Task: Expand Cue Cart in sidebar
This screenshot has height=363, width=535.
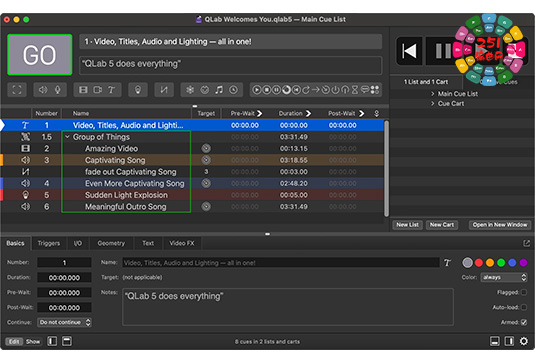Action: [432, 104]
